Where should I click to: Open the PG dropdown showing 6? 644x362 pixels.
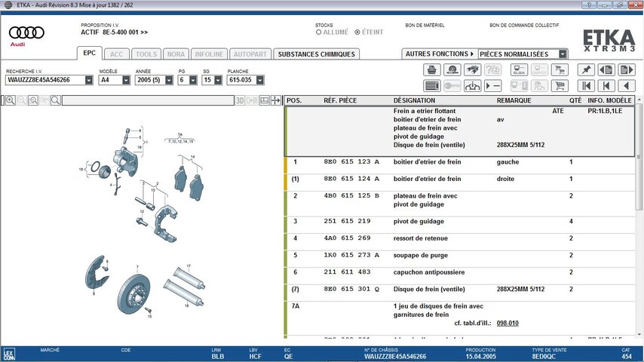pos(193,80)
